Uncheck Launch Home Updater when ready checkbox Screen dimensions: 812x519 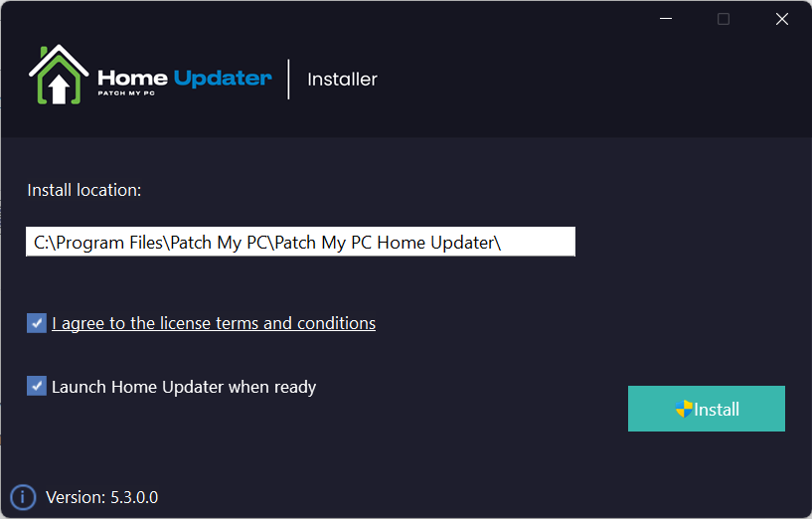(37, 386)
